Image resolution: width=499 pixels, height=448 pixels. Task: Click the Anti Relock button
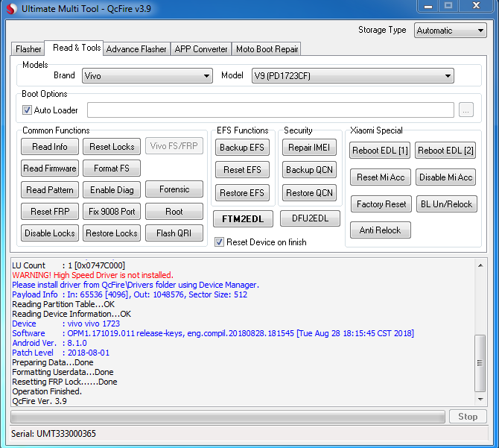click(381, 230)
